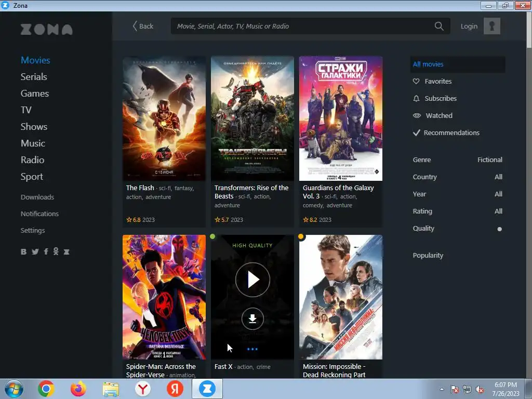Click the star rating 8.2 of Guardians

click(x=310, y=220)
